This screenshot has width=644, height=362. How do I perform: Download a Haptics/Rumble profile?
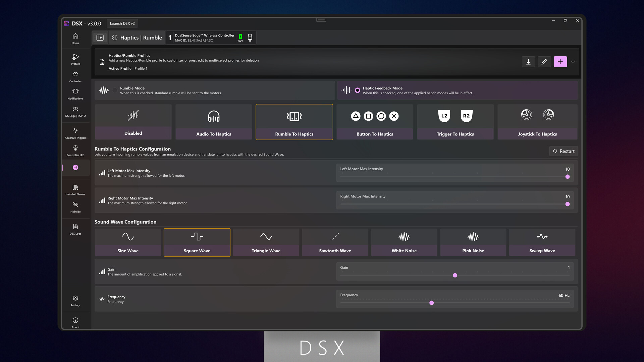point(528,62)
